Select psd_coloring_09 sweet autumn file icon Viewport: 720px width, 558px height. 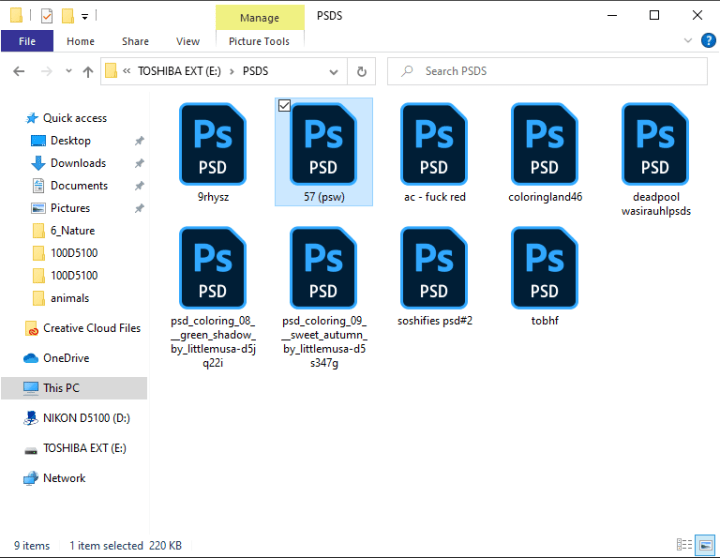click(323, 268)
